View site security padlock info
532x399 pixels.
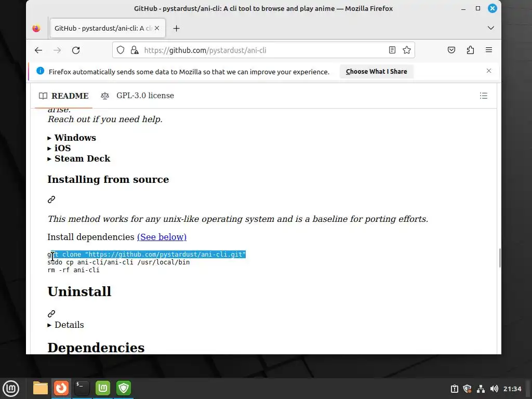135,50
